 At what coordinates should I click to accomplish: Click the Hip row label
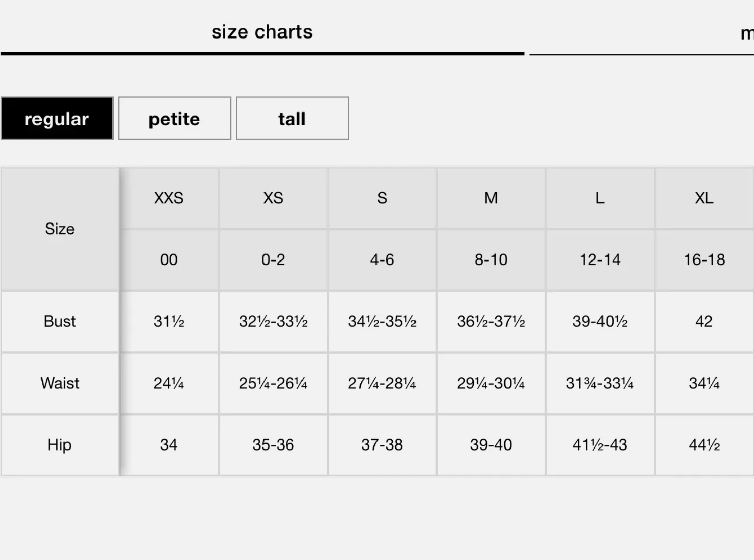pos(60,445)
